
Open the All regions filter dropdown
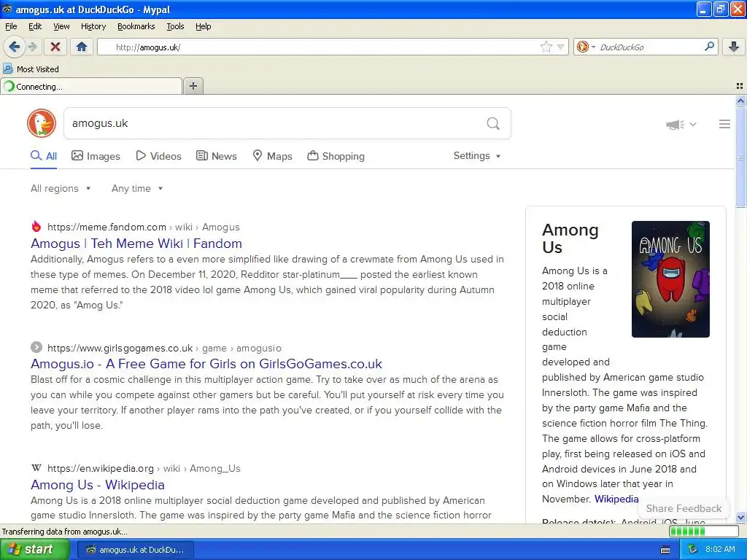pyautogui.click(x=61, y=189)
